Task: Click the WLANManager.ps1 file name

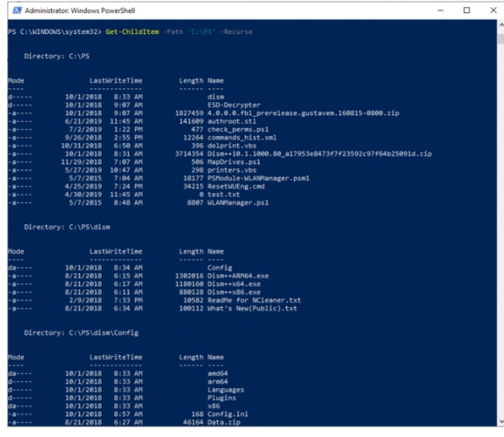Action: (238, 203)
